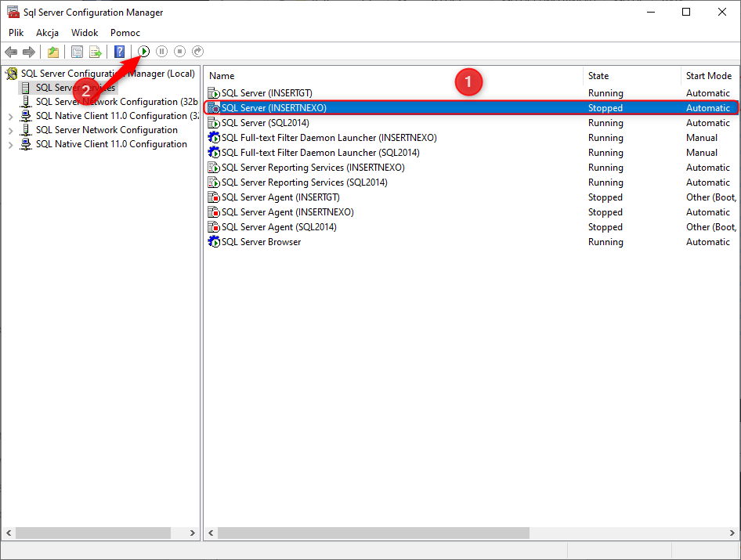Click the SQL Server Agent (INSERTGT) icon
This screenshot has width=741, height=560.
pyautogui.click(x=214, y=197)
